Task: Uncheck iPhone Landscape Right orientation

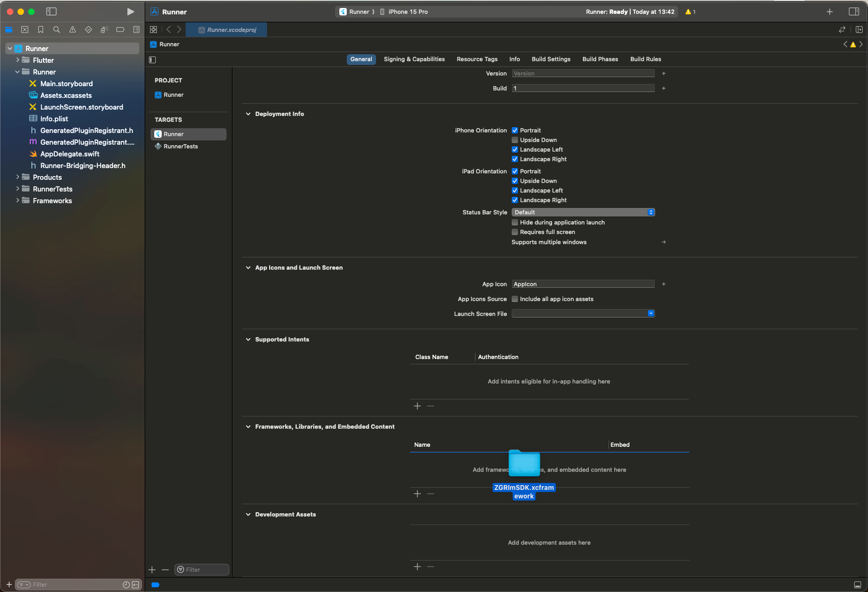Action: (515, 159)
